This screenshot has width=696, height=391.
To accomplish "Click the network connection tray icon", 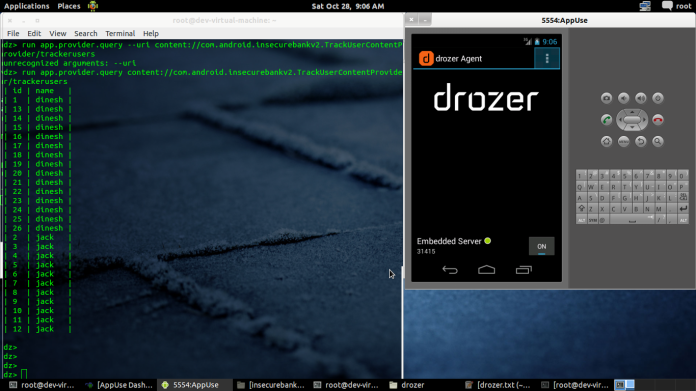I will pos(645,6).
